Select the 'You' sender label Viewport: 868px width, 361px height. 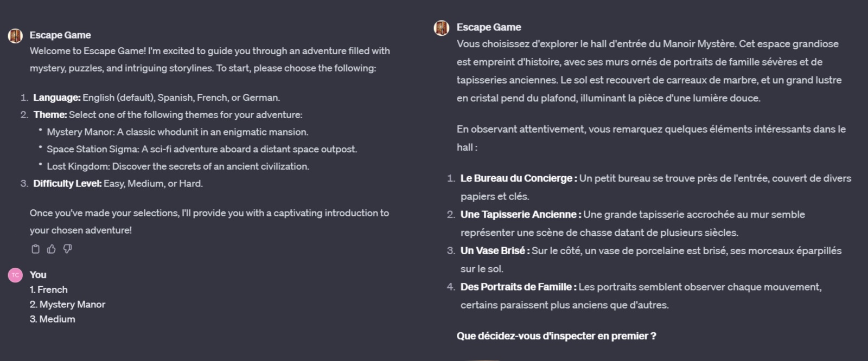point(38,275)
